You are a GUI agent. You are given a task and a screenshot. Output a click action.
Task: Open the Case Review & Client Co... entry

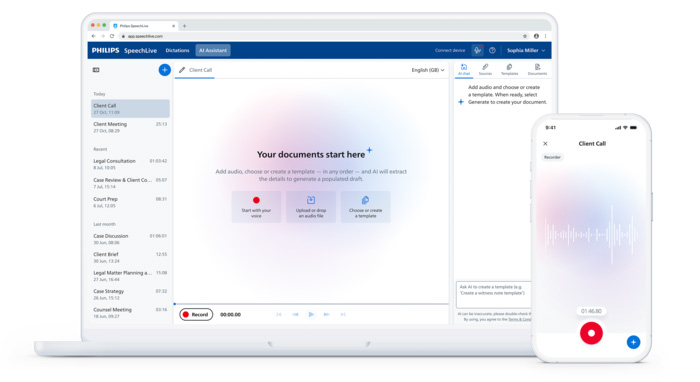point(130,183)
